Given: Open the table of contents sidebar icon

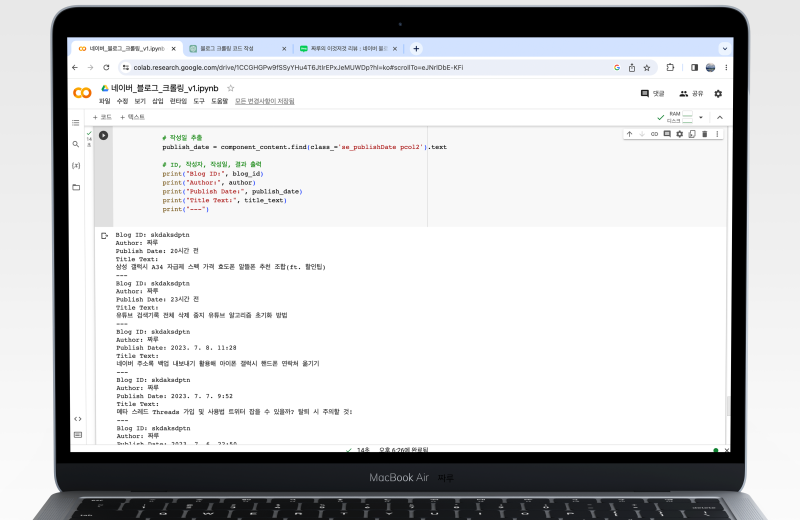Looking at the screenshot, I should point(76,122).
